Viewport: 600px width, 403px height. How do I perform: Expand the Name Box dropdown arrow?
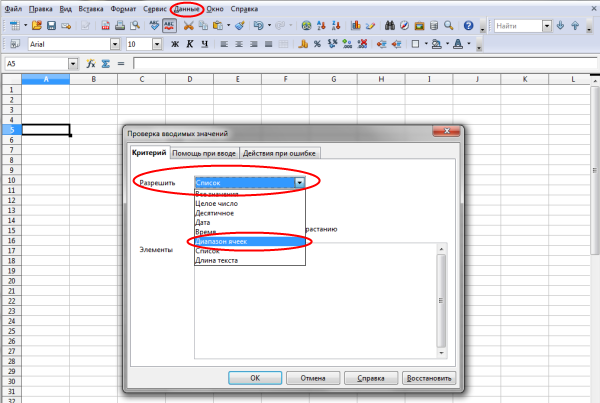(x=73, y=64)
